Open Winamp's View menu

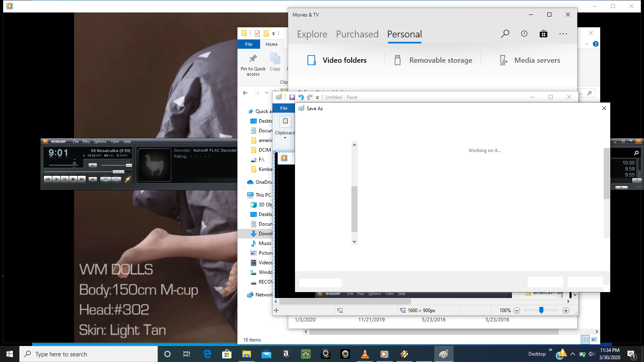point(115,142)
